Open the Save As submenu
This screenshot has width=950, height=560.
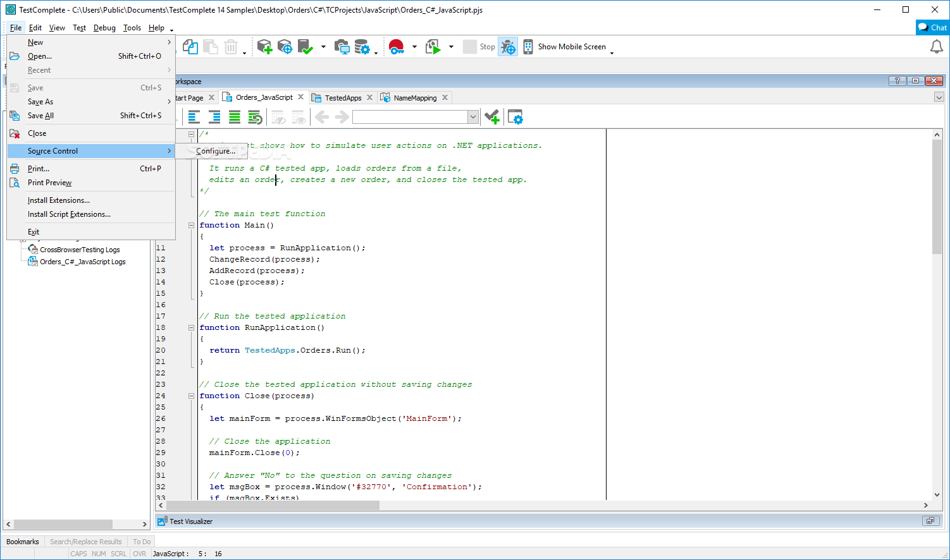(91, 102)
